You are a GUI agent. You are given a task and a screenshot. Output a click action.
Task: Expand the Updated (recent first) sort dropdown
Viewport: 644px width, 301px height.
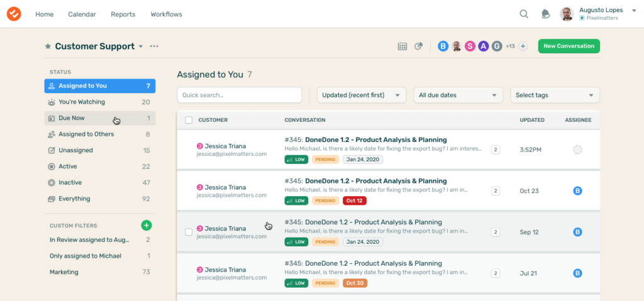[361, 95]
